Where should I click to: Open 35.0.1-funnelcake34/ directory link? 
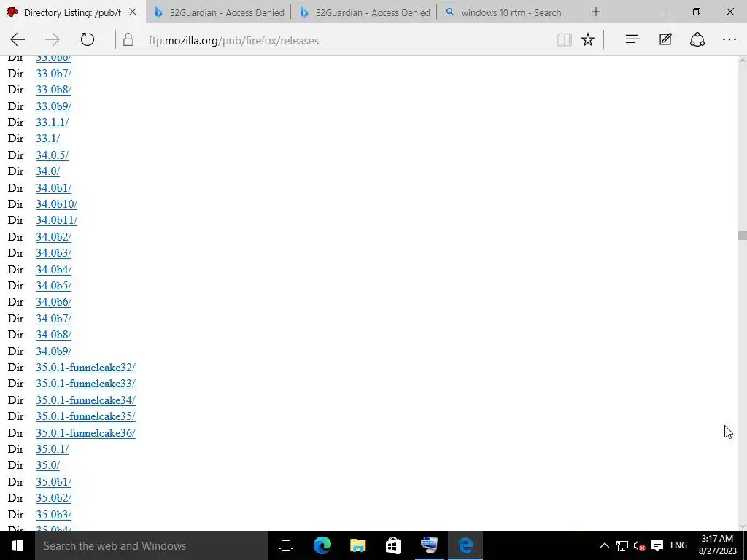86,400
